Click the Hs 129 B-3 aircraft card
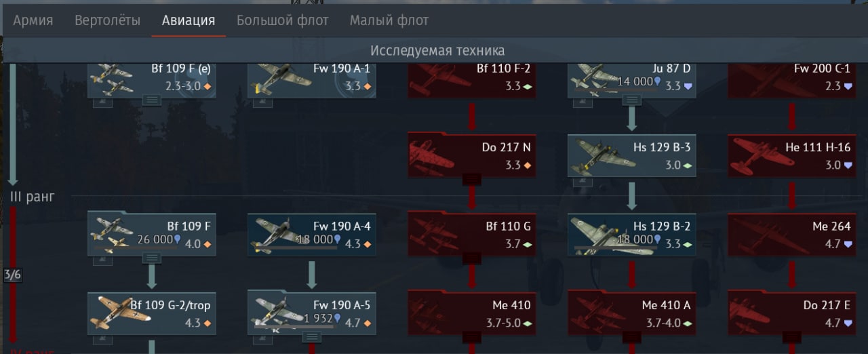868x354 pixels. [631, 155]
